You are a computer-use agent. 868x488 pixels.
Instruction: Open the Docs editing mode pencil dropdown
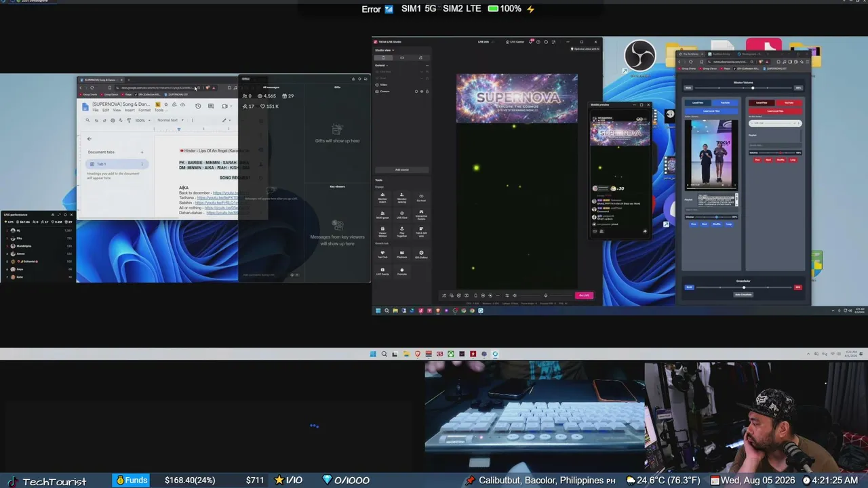tap(226, 120)
